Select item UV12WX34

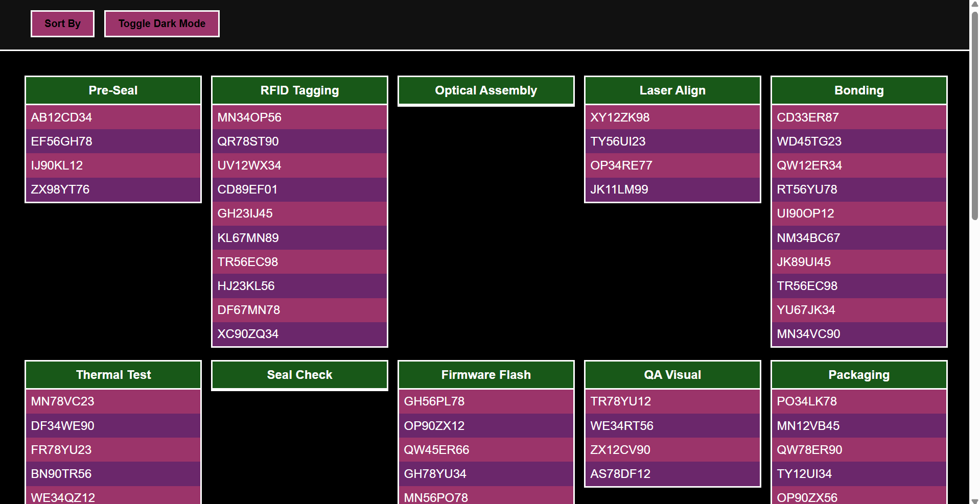299,165
